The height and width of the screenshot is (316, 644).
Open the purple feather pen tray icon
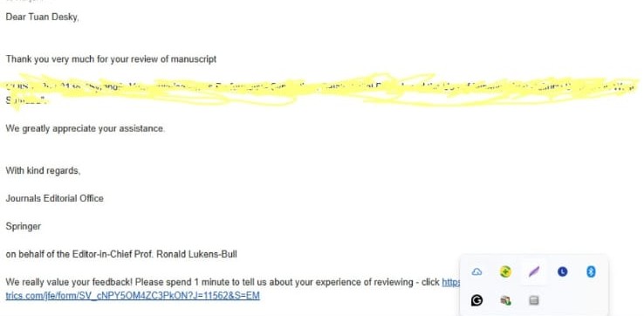tap(534, 271)
